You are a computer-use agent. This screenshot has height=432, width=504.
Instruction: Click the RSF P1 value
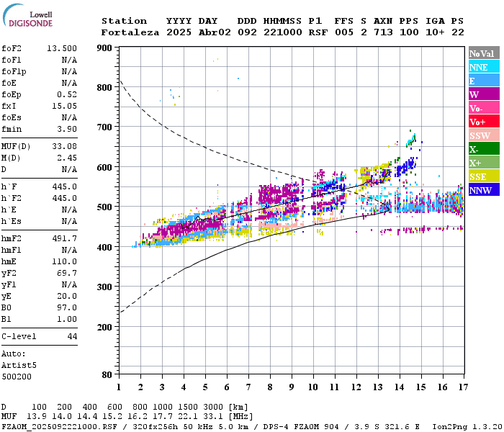click(318, 32)
